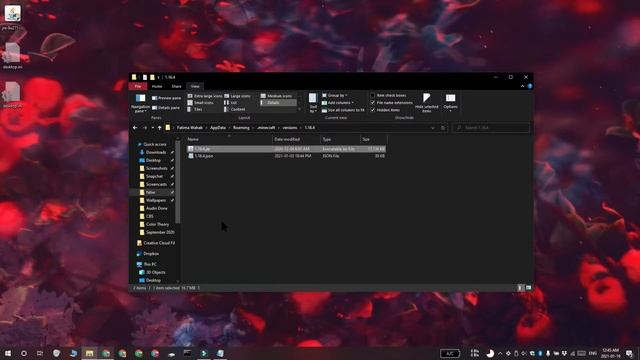The width and height of the screenshot is (640, 360).
Task: Open the File ribbon tab
Action: click(138, 87)
